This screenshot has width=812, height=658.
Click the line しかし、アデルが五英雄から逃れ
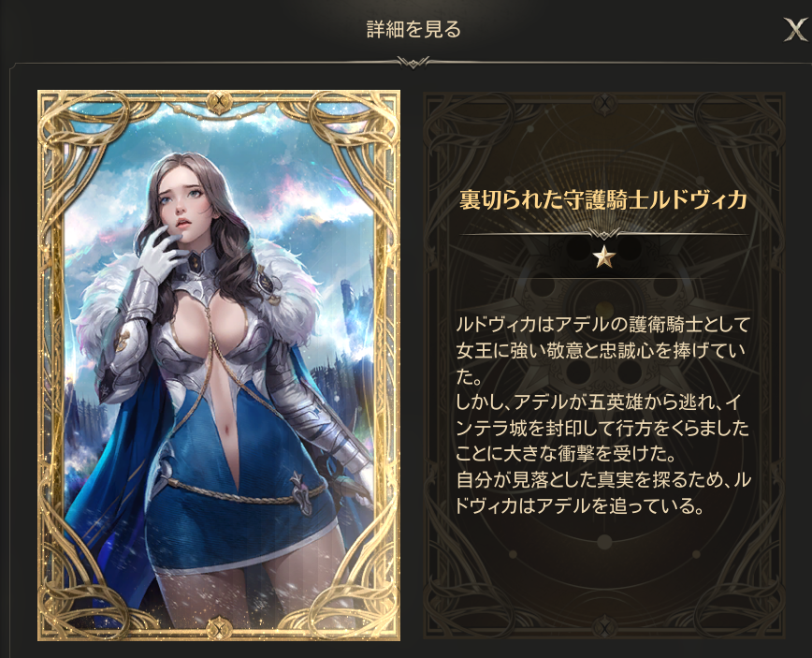point(598,402)
